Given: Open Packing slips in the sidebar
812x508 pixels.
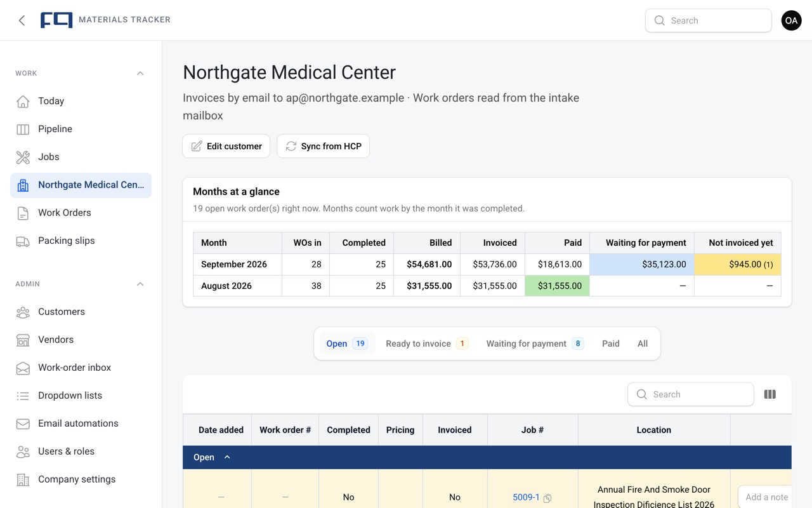Looking at the screenshot, I should 81,241.
